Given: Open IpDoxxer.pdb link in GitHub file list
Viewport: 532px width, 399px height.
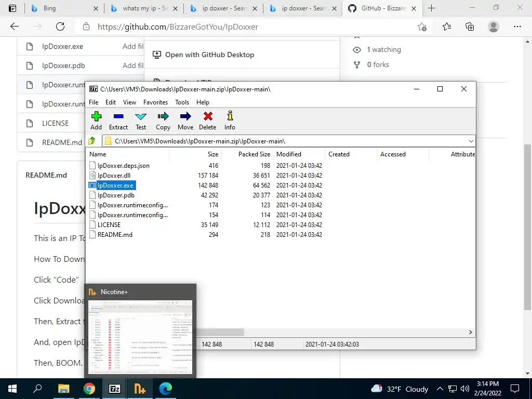Looking at the screenshot, I should coord(63,65).
